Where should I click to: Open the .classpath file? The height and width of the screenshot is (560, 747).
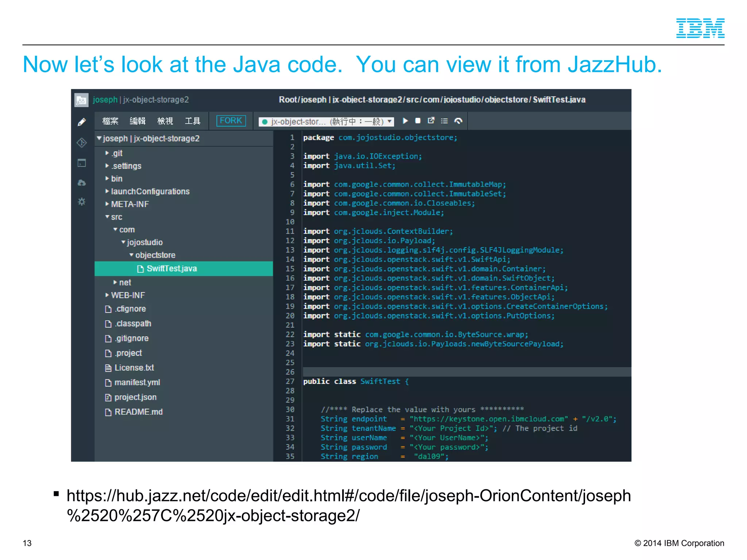(133, 324)
